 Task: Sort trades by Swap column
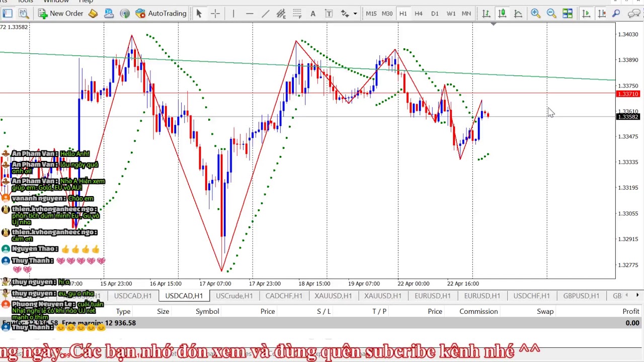pos(545,311)
